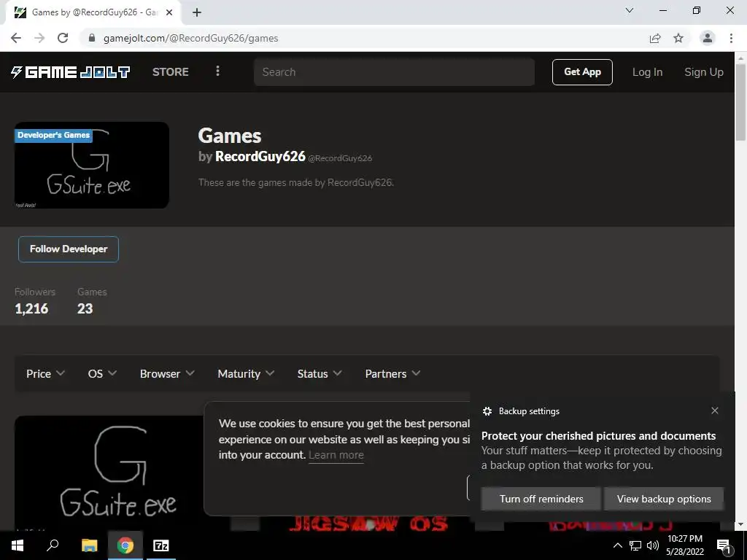Screen dimensions: 747x560
Task: Click the Get App button
Action: (582, 72)
